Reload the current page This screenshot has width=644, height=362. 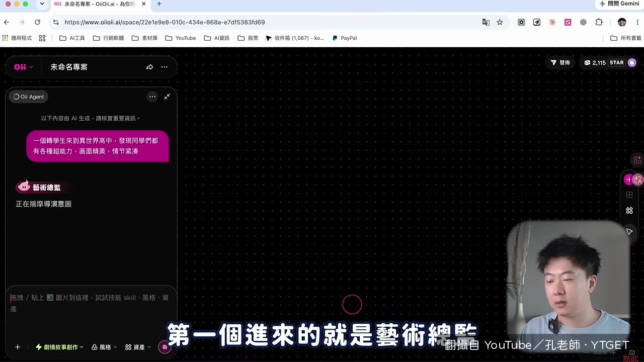37,22
